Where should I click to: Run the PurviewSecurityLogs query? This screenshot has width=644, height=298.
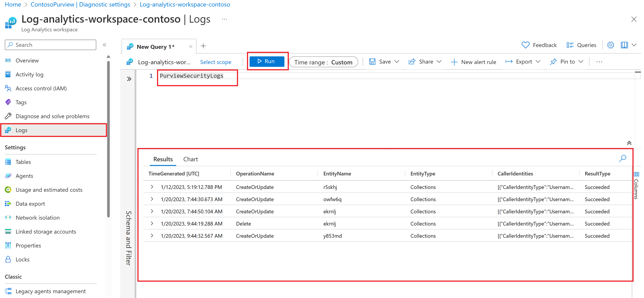267,61
